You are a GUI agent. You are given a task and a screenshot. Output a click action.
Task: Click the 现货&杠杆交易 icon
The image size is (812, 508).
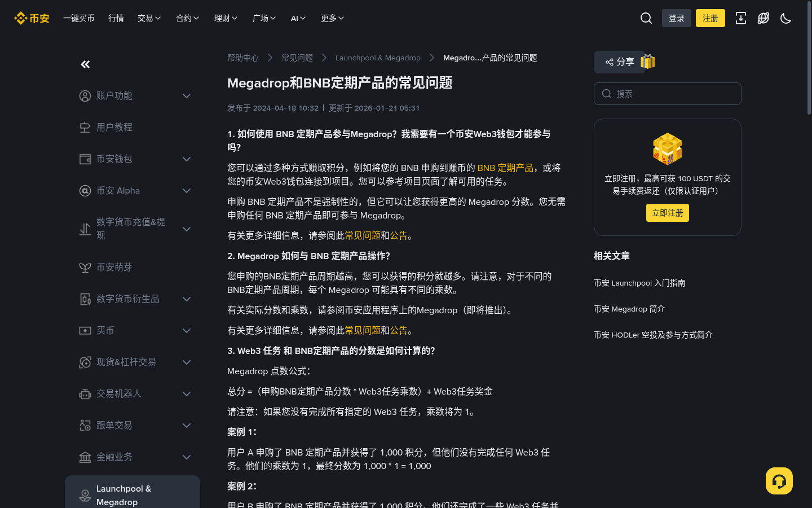coord(85,362)
